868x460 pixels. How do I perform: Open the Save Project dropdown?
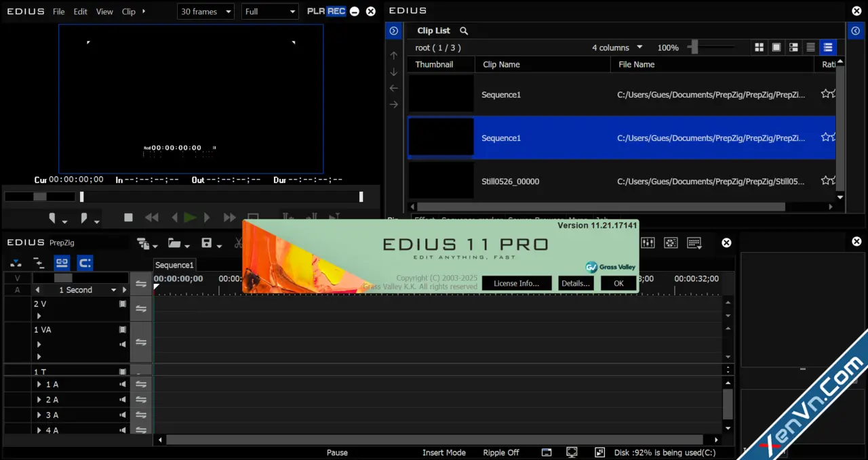(x=219, y=245)
